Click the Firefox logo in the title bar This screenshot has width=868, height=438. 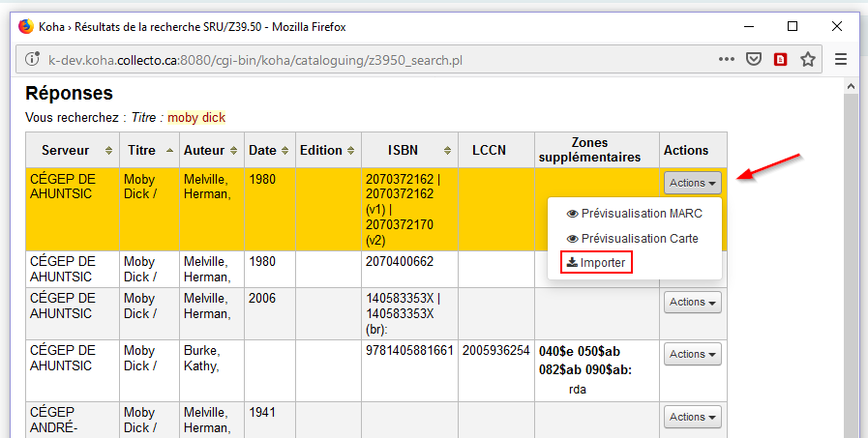25,26
